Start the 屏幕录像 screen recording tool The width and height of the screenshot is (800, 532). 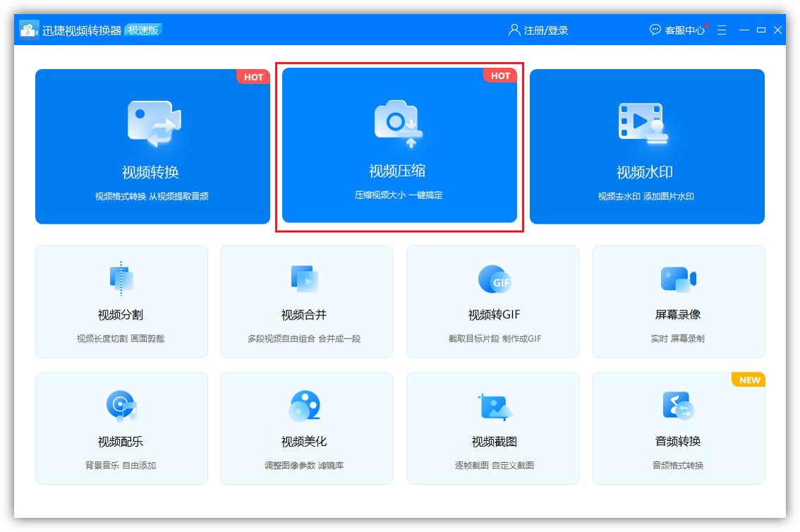tap(677, 301)
